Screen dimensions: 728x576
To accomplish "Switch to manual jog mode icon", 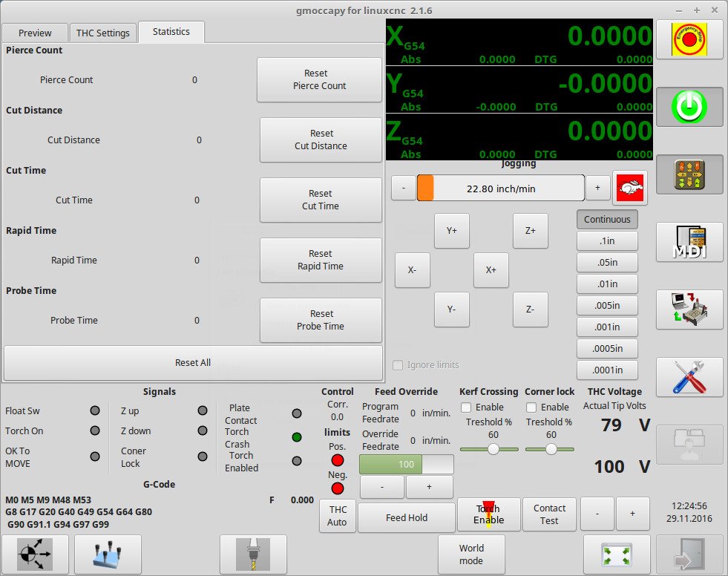I will coord(689,174).
